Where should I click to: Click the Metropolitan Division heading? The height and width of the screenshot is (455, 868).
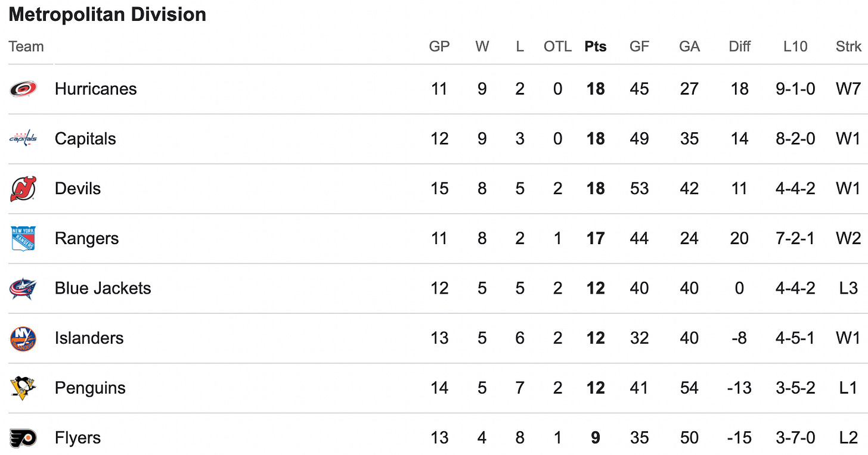107,14
